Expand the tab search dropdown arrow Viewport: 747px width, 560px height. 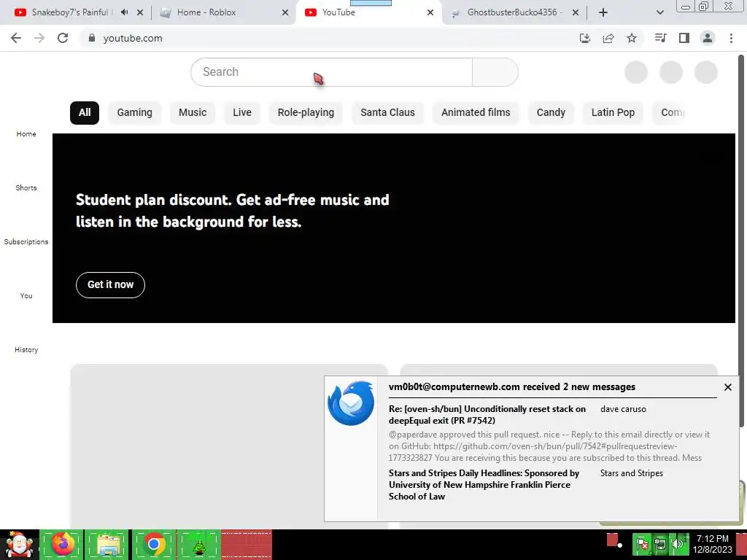(x=659, y=12)
